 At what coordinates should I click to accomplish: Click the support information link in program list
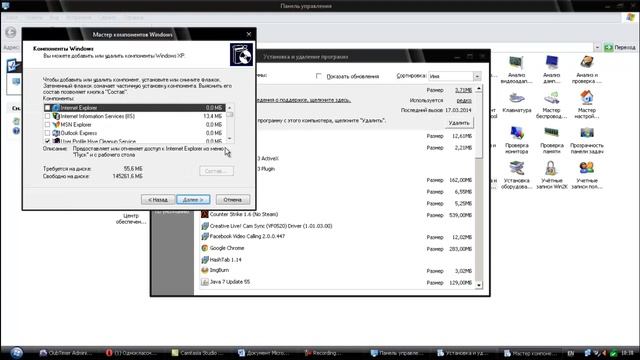(x=303, y=100)
